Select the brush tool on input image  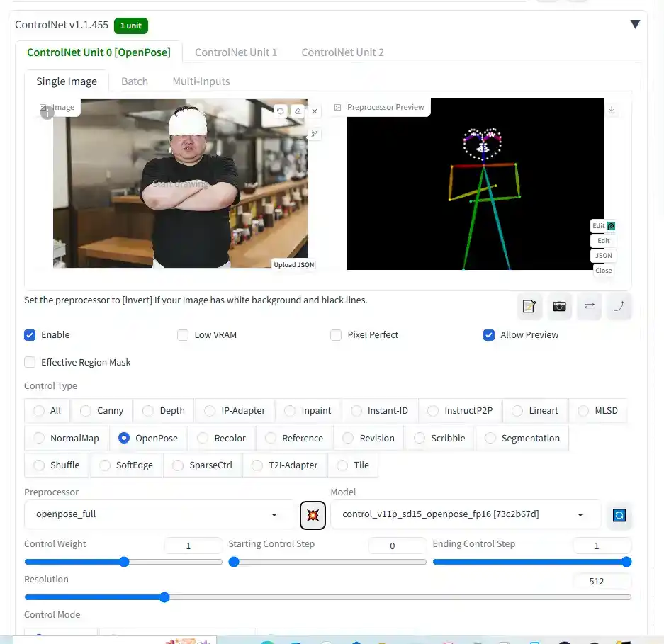point(314,134)
